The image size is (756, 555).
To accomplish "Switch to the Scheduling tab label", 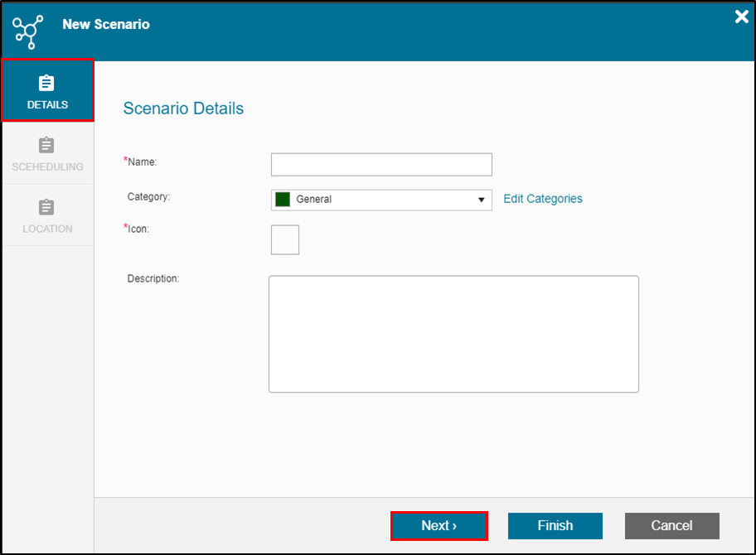I will tap(47, 166).
